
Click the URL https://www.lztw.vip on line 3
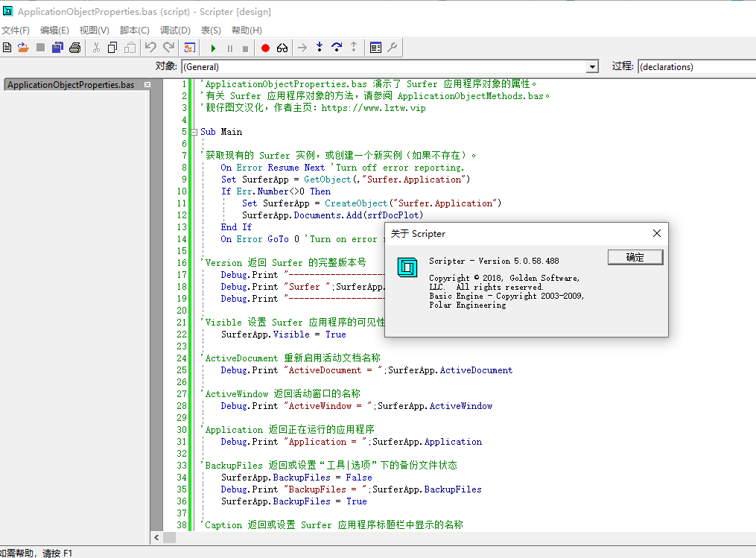coord(374,108)
